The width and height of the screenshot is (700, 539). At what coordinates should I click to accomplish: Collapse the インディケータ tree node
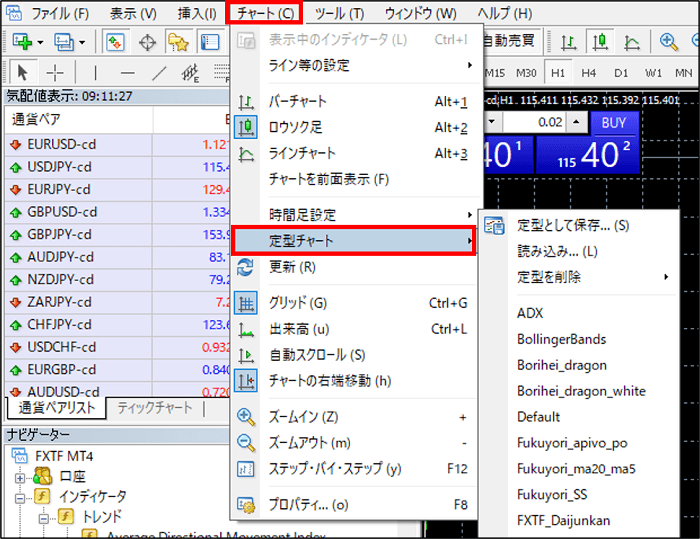[20, 496]
